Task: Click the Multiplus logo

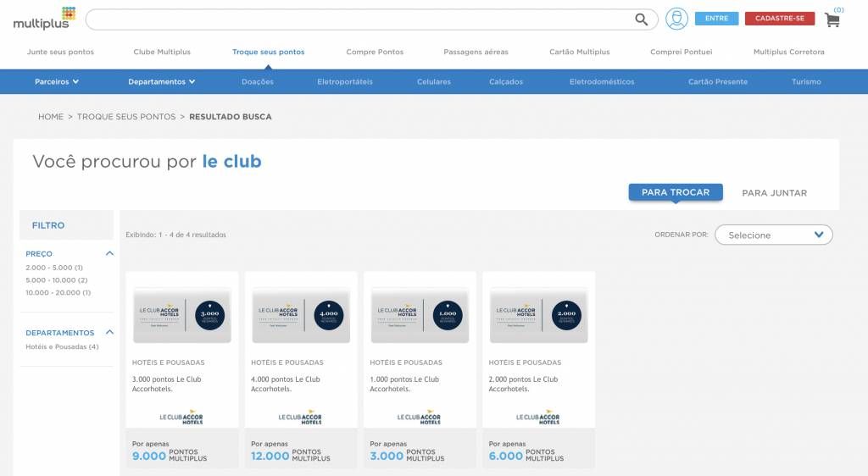Action: pos(44,19)
